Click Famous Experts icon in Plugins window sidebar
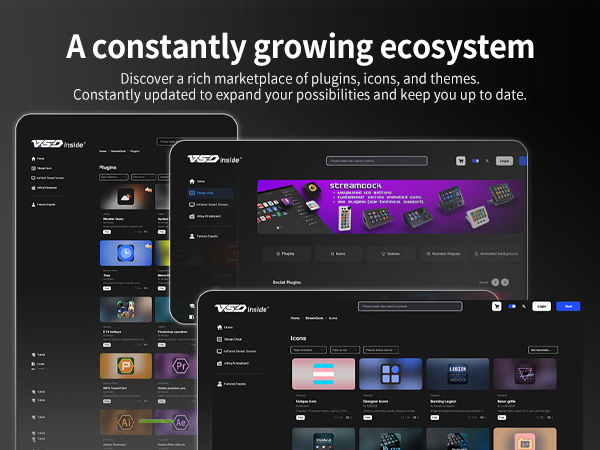This screenshot has width=600, height=450. tap(33, 204)
